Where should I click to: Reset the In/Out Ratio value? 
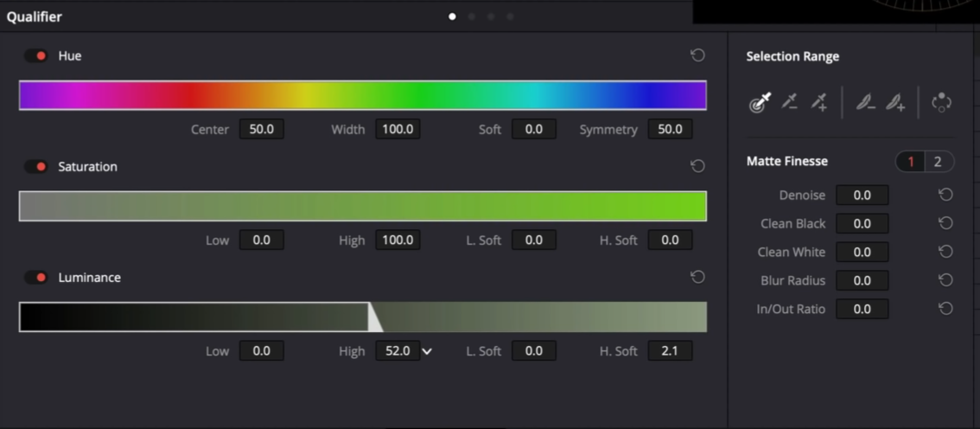(945, 308)
